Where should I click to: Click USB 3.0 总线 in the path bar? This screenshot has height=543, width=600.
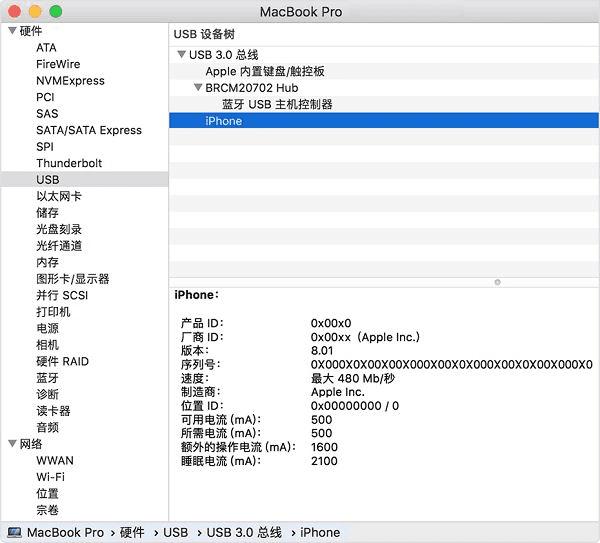tap(244, 532)
